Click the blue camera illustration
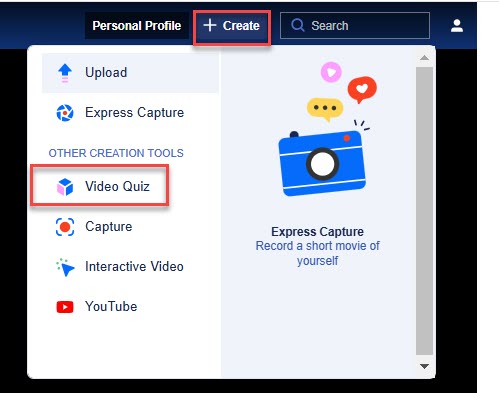 tap(322, 163)
